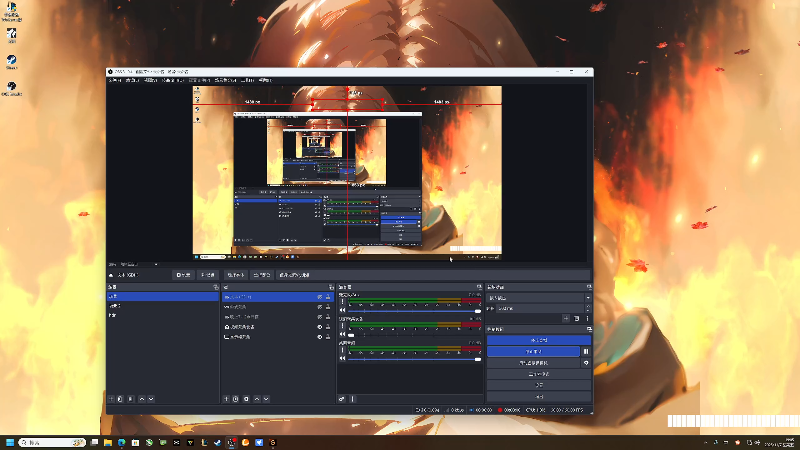Select the fifth source in Sources list
Viewport: 800px width, 450px height.
click(278, 337)
